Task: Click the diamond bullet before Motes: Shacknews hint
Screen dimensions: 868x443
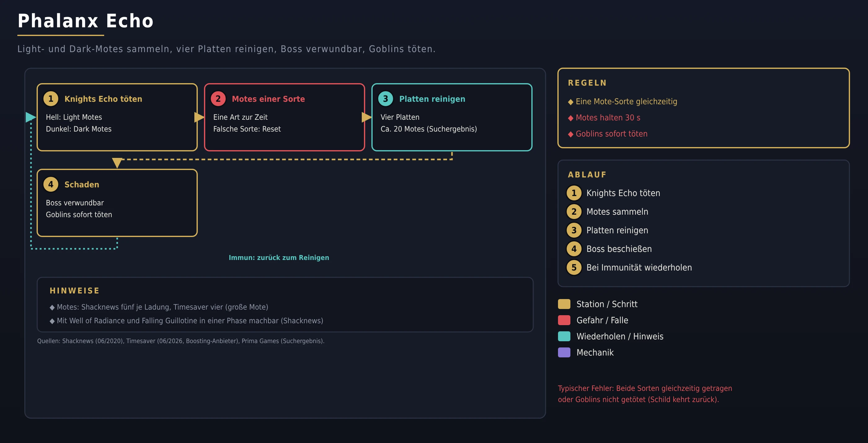Action: pos(52,307)
